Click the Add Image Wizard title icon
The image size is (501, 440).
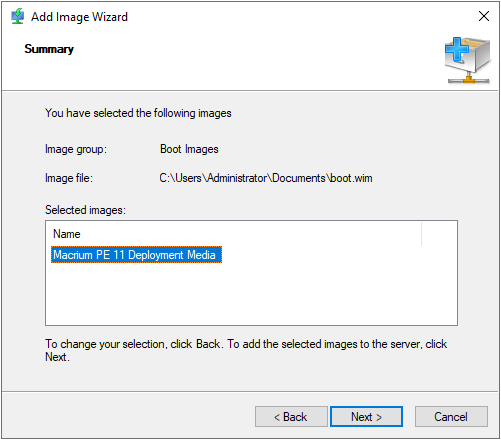coord(17,17)
